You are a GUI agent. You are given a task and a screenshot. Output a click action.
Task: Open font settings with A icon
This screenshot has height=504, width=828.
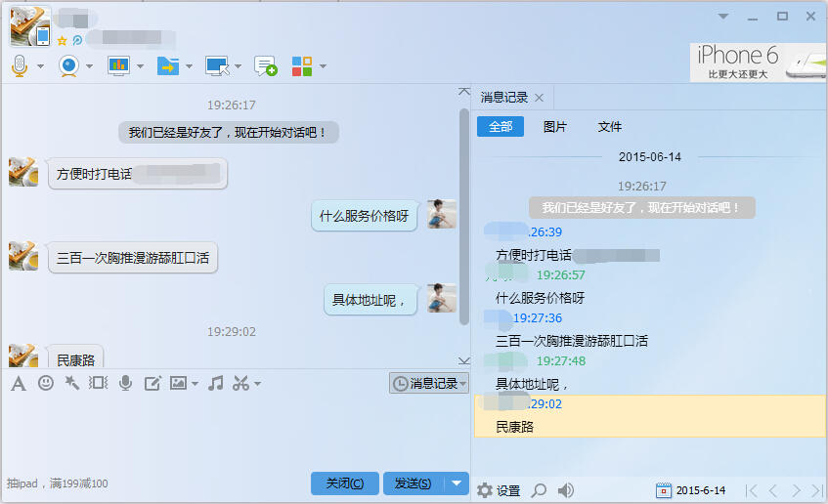19,383
